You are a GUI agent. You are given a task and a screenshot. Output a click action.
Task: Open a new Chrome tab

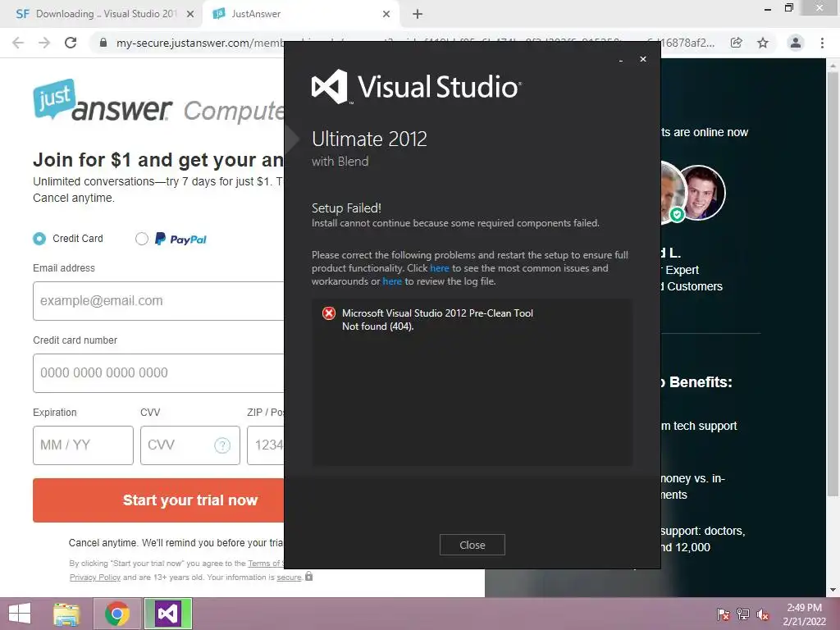tap(418, 15)
